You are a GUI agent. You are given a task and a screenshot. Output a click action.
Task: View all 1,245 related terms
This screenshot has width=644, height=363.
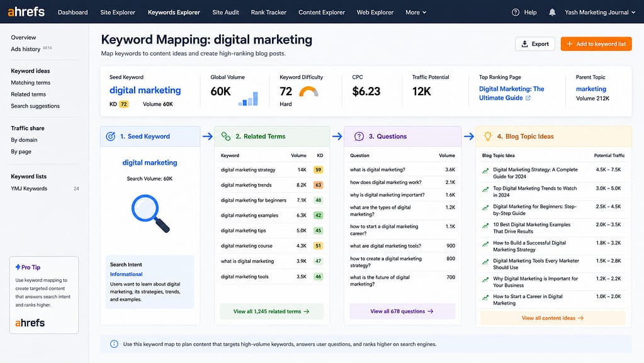(x=271, y=311)
